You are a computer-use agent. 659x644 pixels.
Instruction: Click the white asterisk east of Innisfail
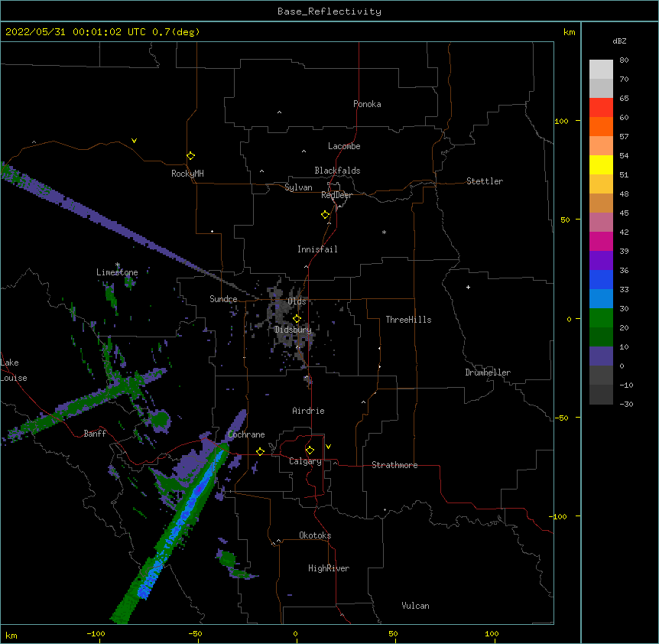tap(384, 232)
